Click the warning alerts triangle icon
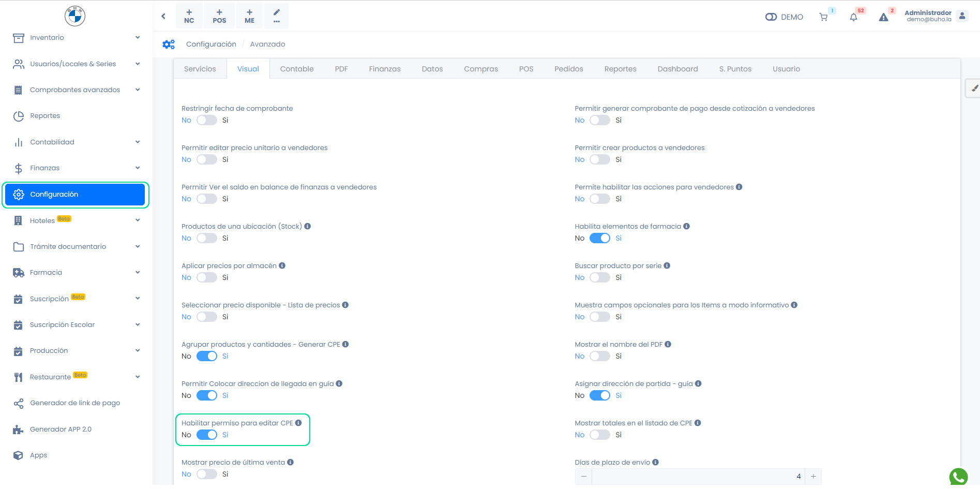 883,17
